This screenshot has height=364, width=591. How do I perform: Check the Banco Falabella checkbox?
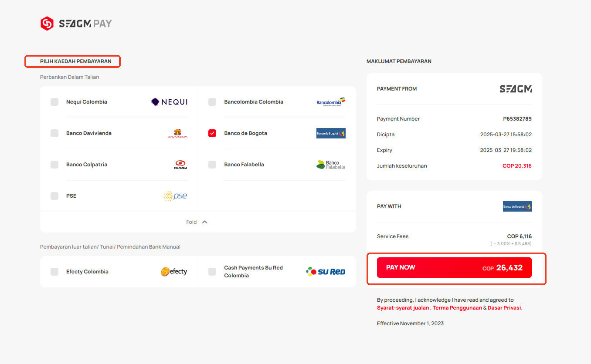click(x=212, y=165)
